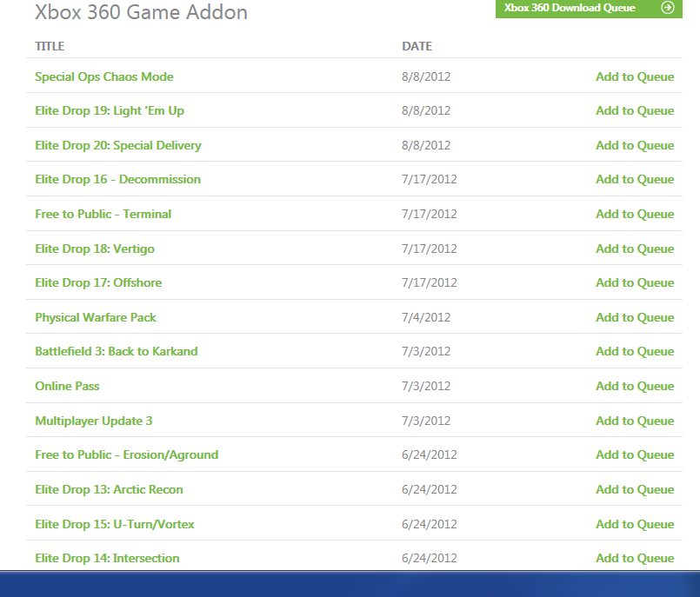Click the DATE column header
Viewport: 700px width, 597px height.
[417, 46]
